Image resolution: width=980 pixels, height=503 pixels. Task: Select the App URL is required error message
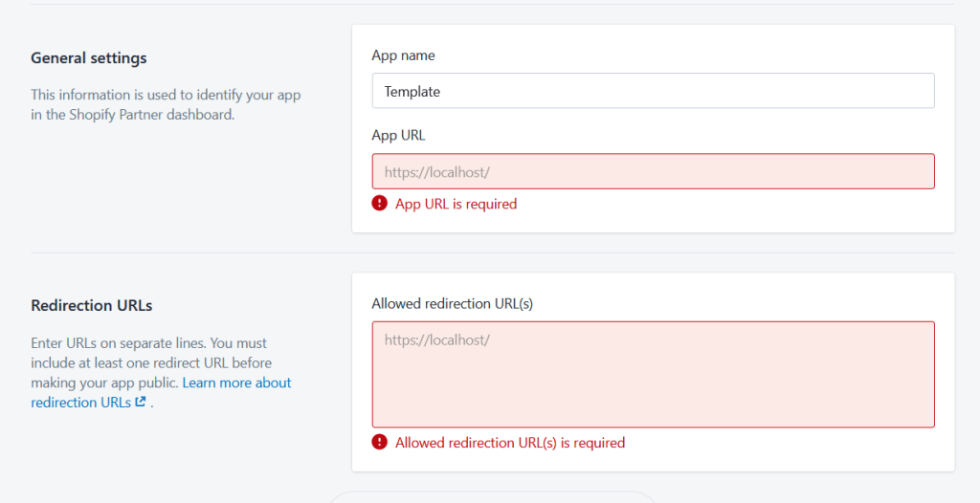pyautogui.click(x=456, y=204)
